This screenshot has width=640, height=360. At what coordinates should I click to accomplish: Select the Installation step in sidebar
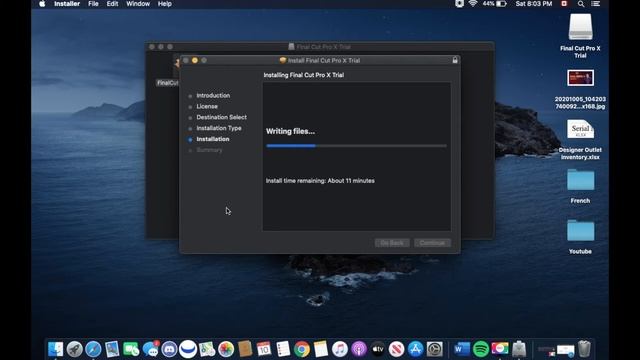click(213, 139)
